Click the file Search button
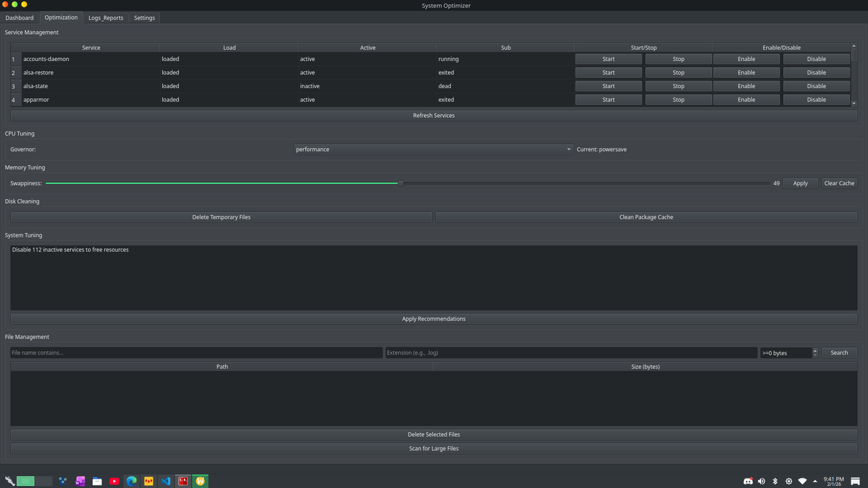 pos(840,352)
